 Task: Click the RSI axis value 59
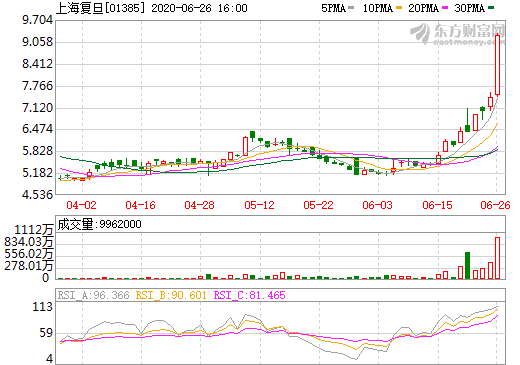click(x=46, y=333)
